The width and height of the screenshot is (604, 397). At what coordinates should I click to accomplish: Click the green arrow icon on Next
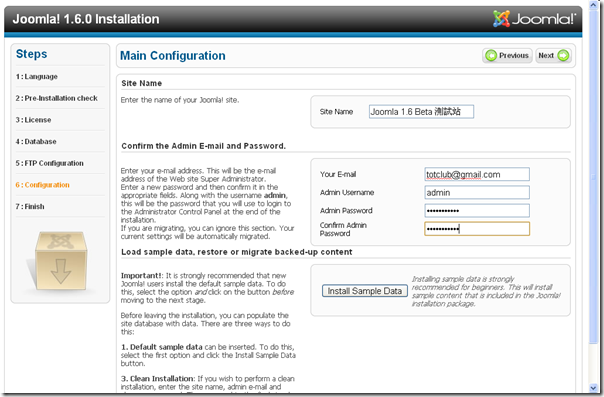(563, 55)
